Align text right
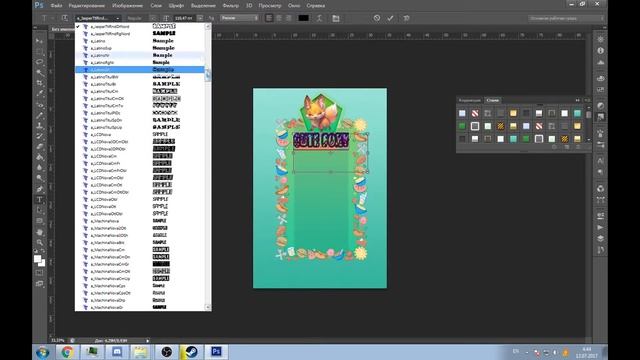 point(289,18)
